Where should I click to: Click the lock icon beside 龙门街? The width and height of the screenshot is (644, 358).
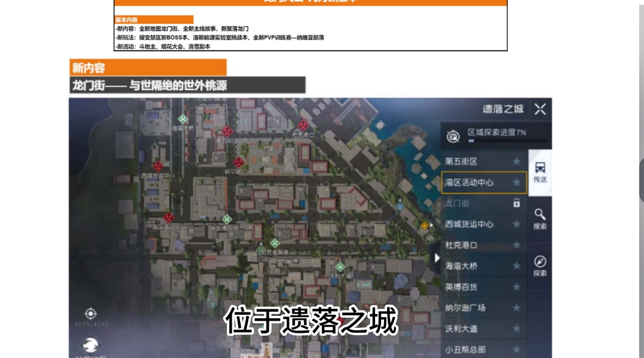coord(517,203)
